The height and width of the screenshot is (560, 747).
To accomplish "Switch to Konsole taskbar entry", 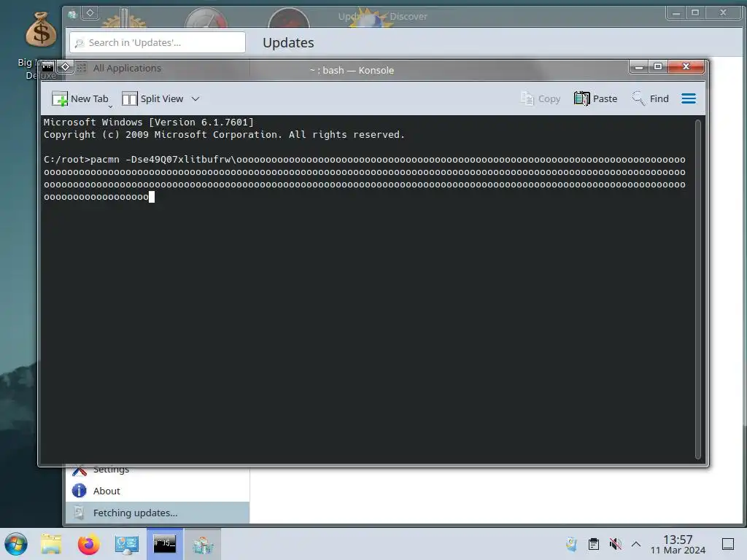I will pyautogui.click(x=165, y=544).
